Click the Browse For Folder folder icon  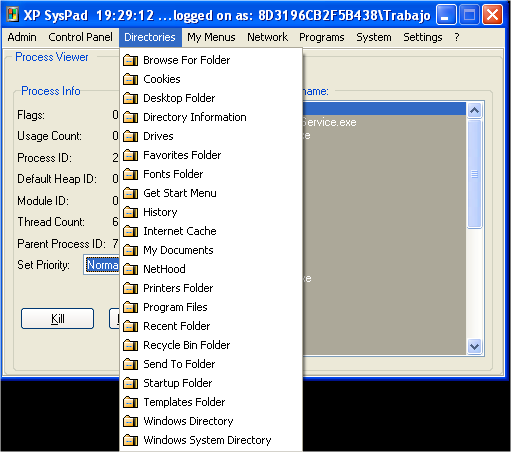[130, 60]
